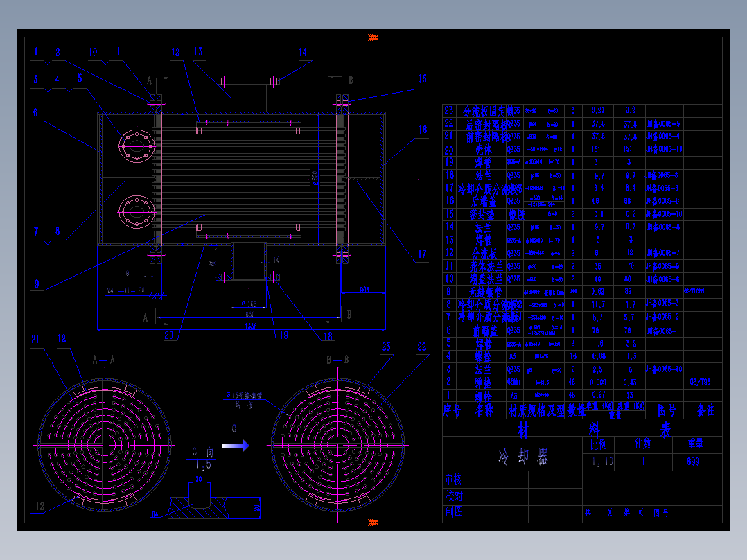Click the B—B section view title

click(337, 360)
